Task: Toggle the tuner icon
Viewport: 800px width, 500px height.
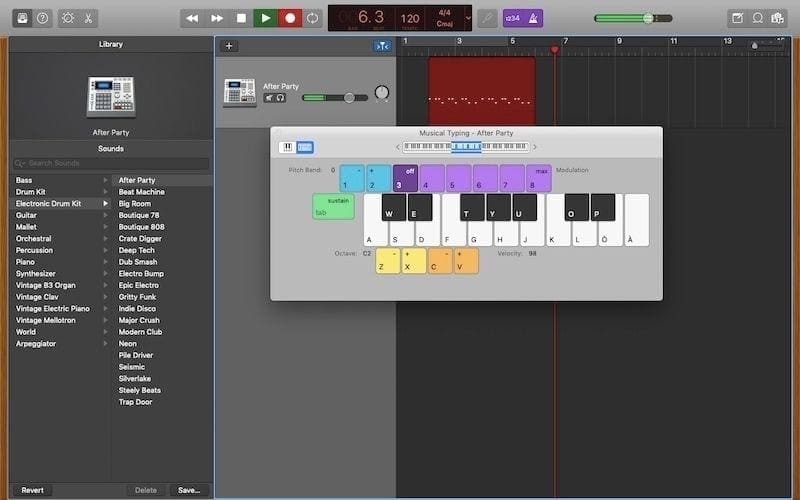Action: point(487,18)
